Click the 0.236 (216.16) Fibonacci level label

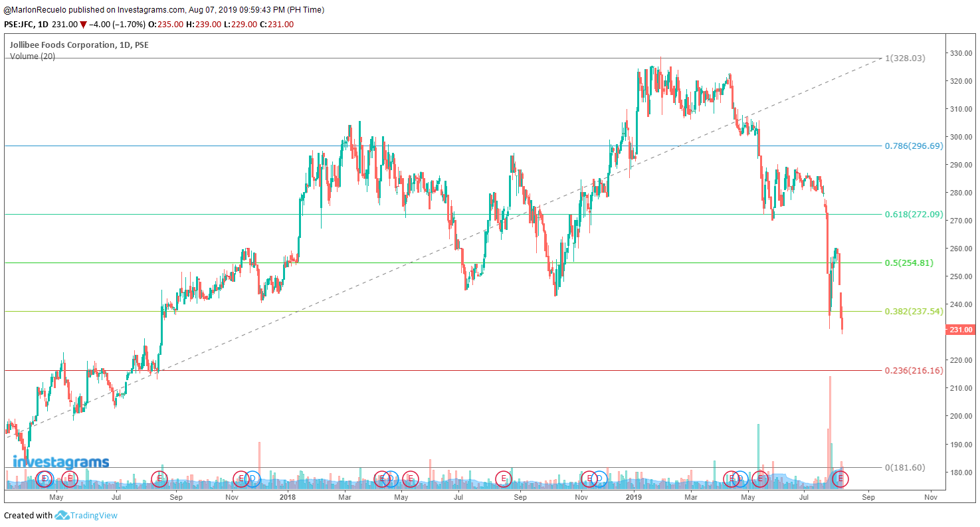click(914, 370)
